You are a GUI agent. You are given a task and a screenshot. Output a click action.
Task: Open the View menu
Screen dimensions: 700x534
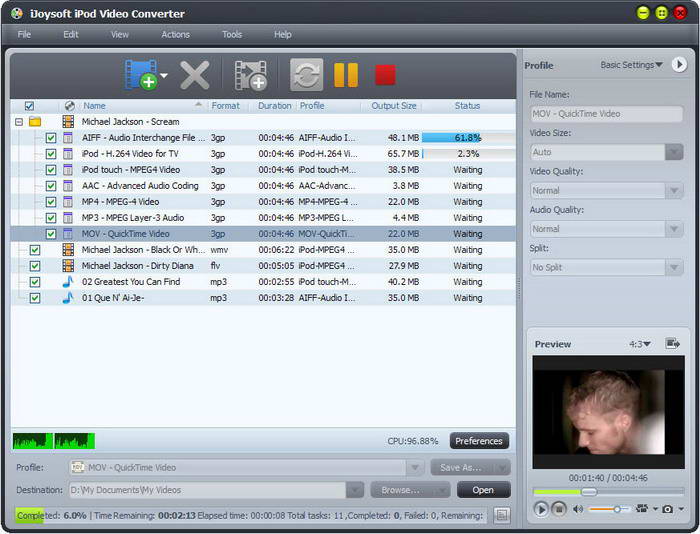coord(120,34)
